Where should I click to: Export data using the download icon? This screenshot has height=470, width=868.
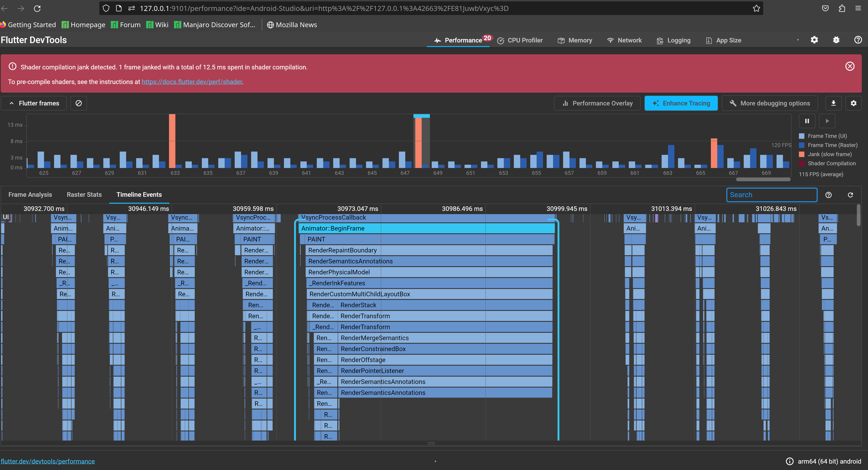tap(833, 103)
